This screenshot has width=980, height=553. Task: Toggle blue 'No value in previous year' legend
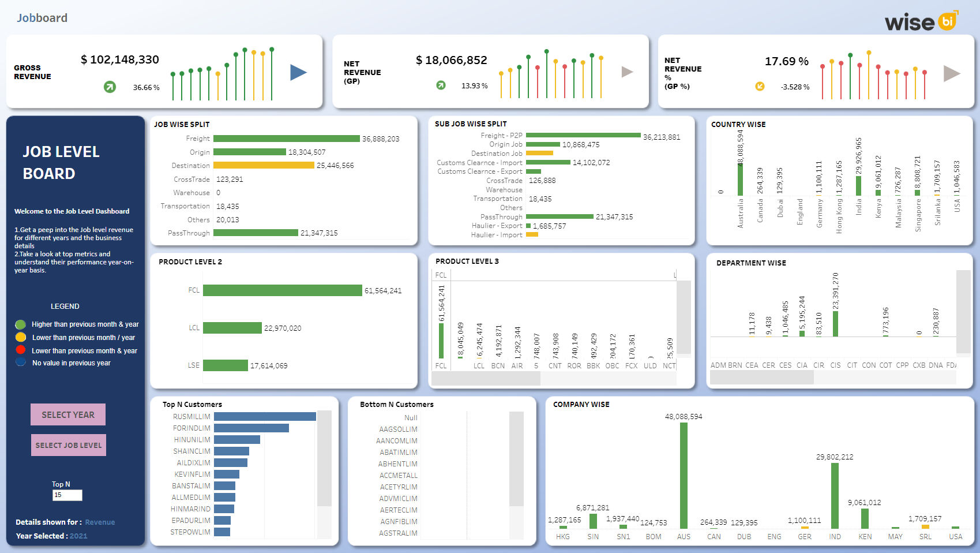[21, 363]
